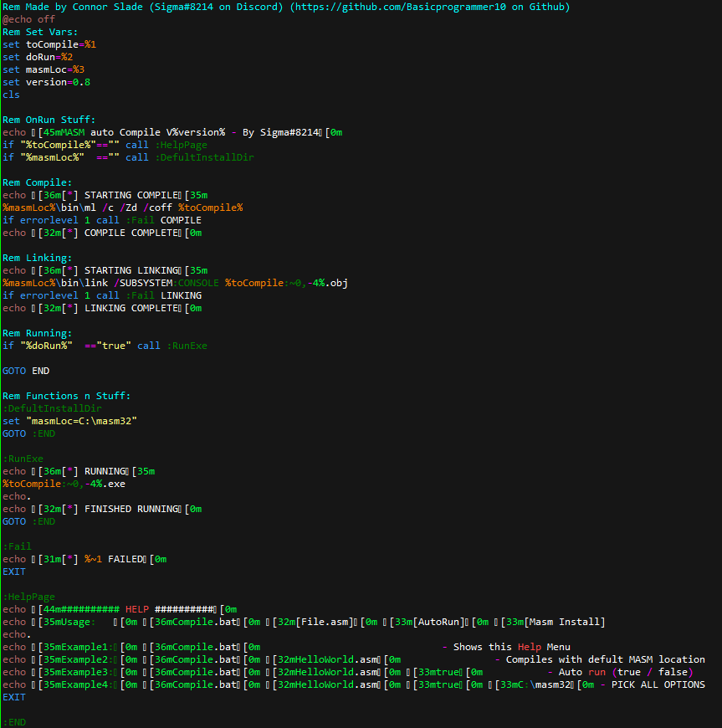Click the 'STARTING LINKING' echo line
The width and height of the screenshot is (722, 728).
(105, 270)
